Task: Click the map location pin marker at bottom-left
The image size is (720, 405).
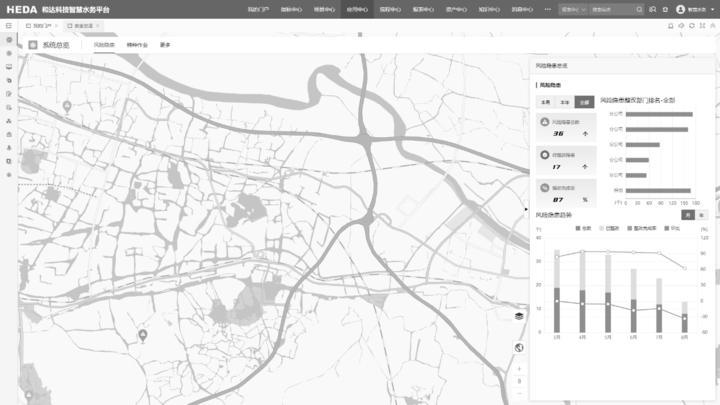Action: tap(142, 334)
